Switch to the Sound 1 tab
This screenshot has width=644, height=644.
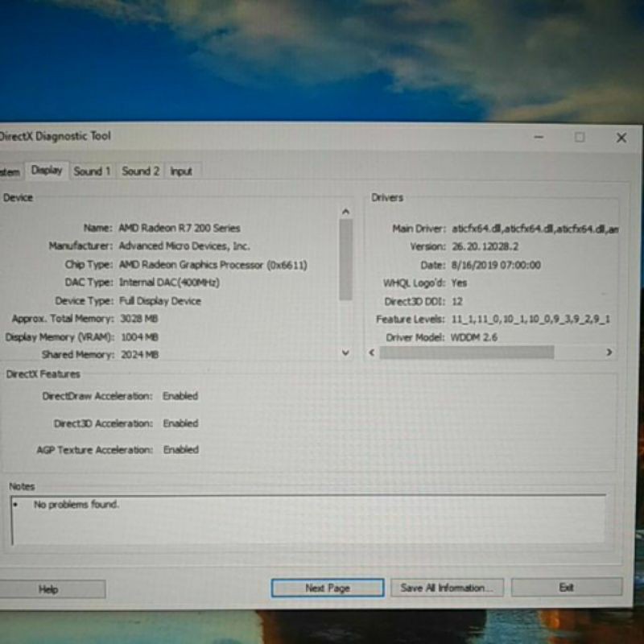click(x=91, y=171)
